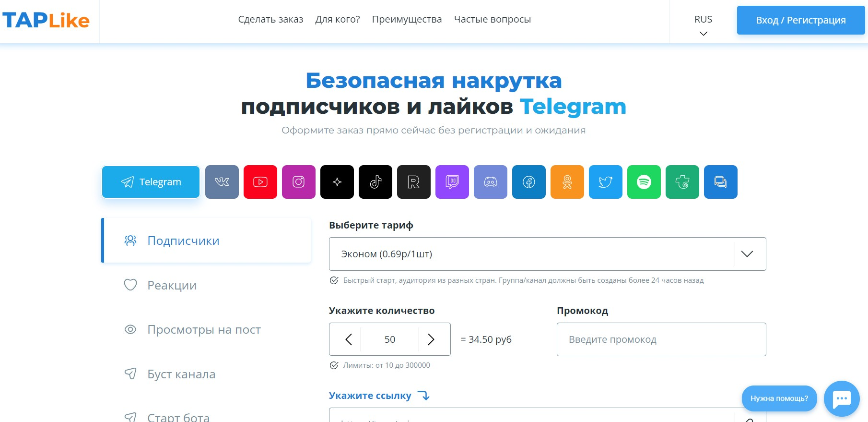
Task: Open the Частые вопросы menu link
Action: click(x=493, y=19)
